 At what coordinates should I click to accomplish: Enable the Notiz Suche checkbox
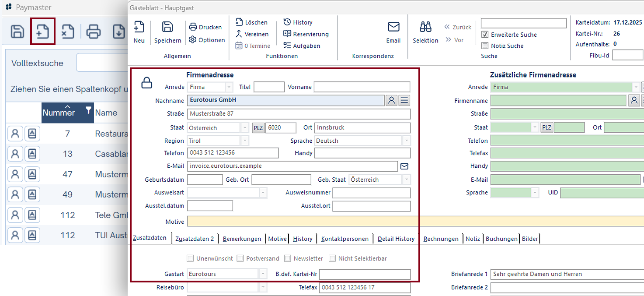(x=485, y=46)
